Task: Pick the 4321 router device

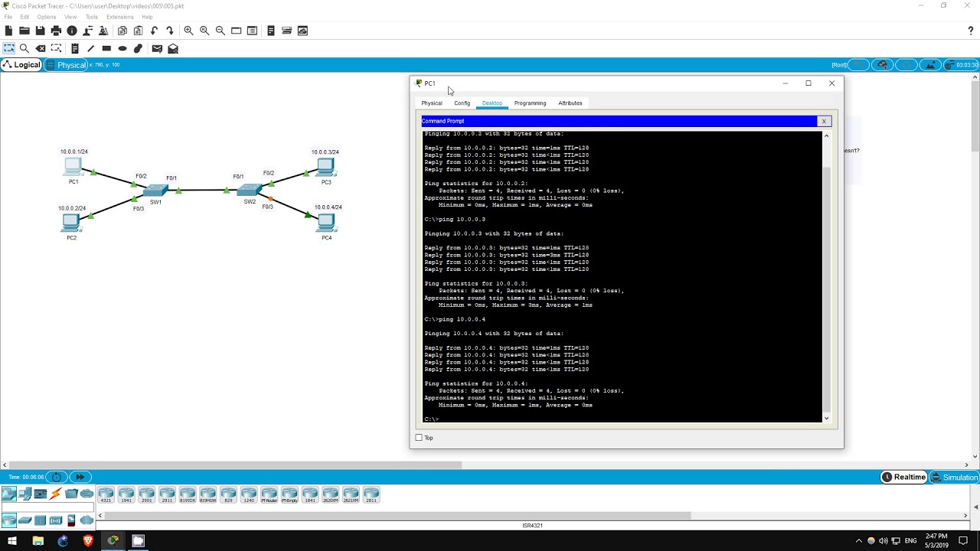Action: [106, 495]
